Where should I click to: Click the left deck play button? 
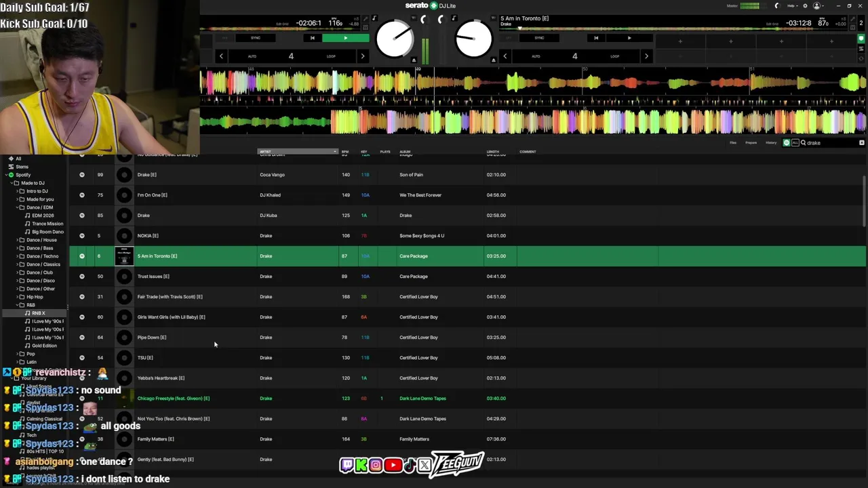coord(345,38)
